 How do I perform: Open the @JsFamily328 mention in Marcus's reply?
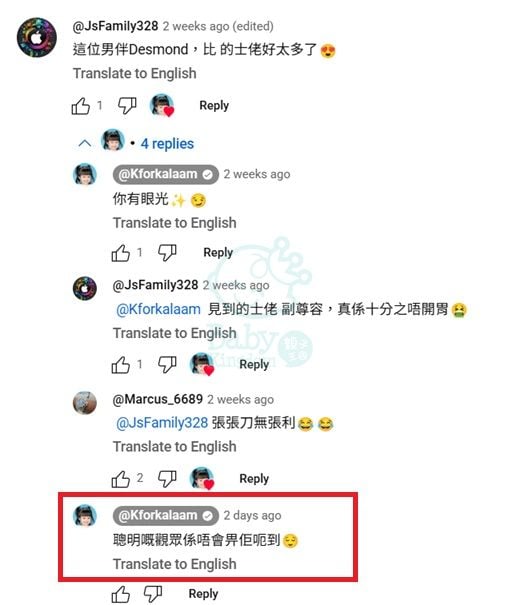(x=162, y=423)
